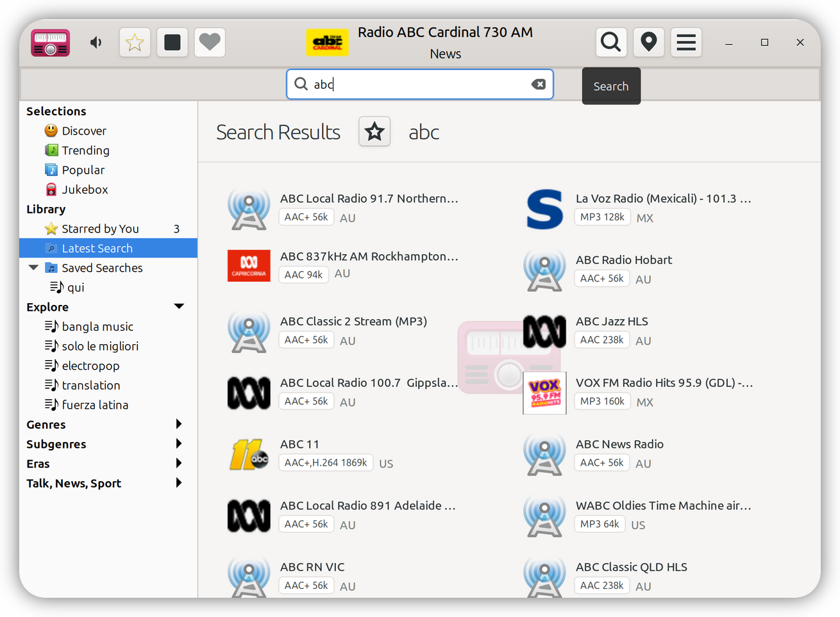Open Discover in the sidebar

click(x=84, y=131)
